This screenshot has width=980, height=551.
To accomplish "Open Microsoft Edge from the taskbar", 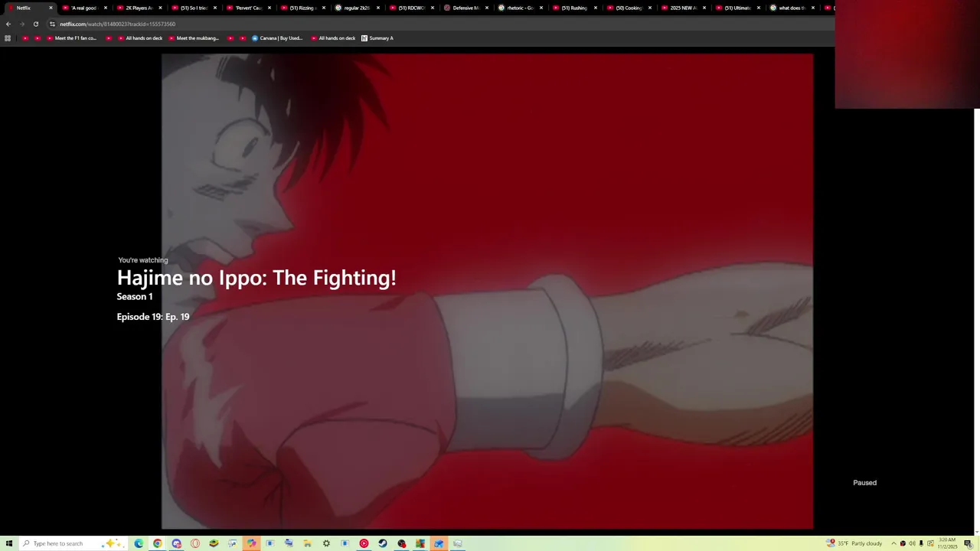I will 139,543.
